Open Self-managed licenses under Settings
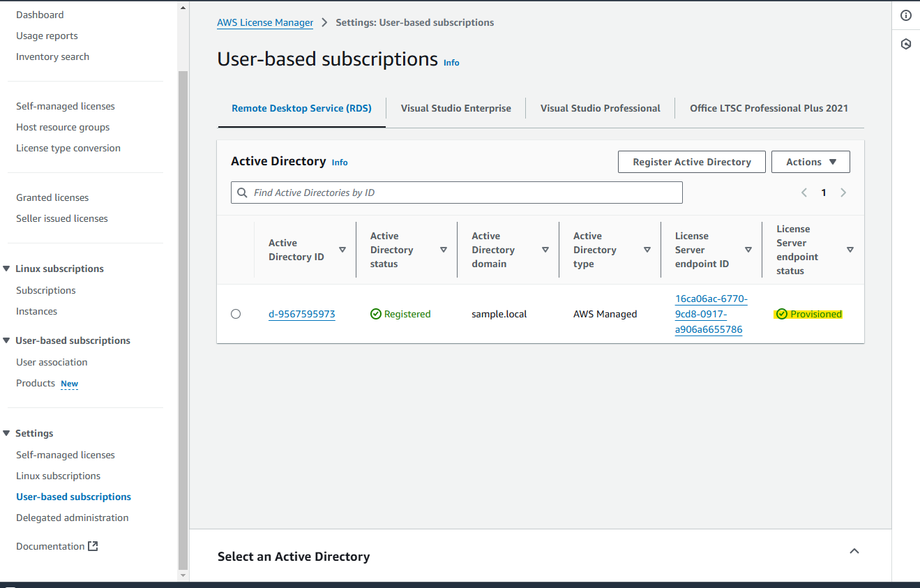The width and height of the screenshot is (920, 588). (x=66, y=455)
